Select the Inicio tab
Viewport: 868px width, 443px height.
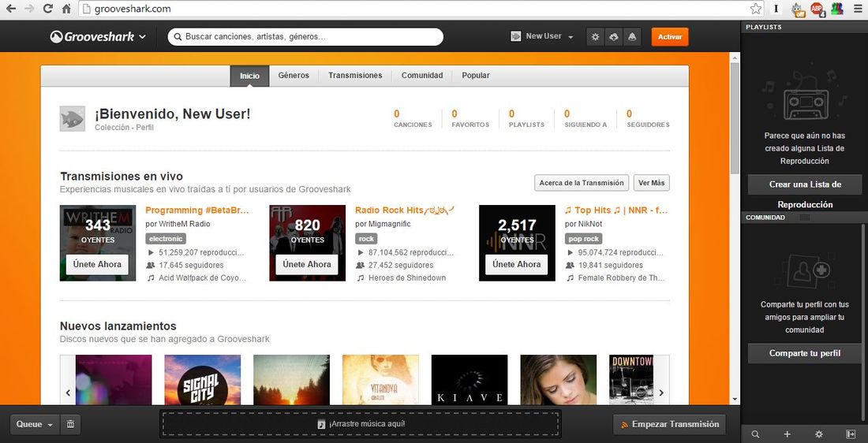click(x=249, y=76)
